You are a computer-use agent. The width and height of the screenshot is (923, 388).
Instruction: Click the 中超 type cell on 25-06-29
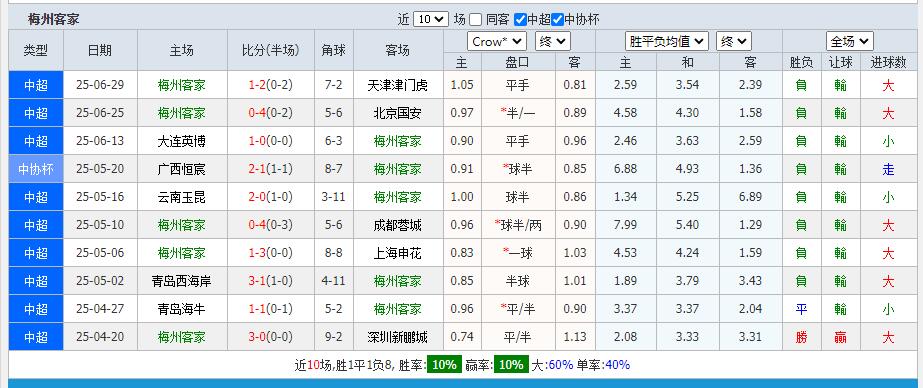36,85
